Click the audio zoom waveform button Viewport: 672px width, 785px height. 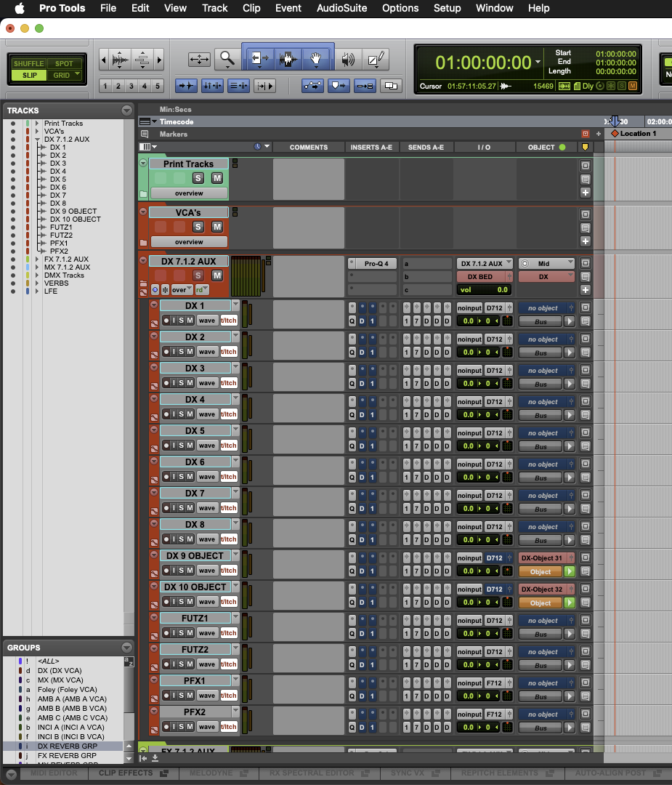click(x=120, y=60)
